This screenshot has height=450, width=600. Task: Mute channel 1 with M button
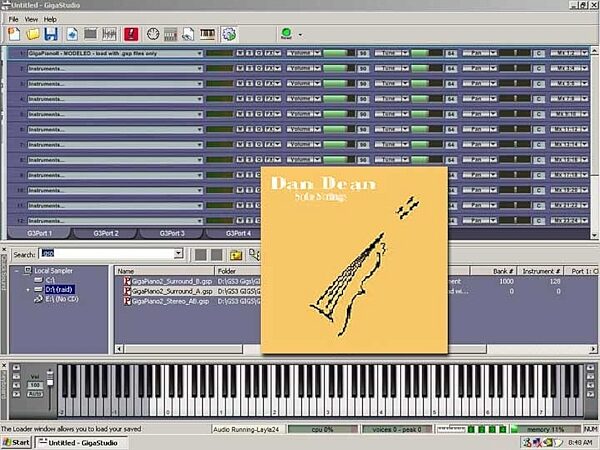[x=240, y=53]
